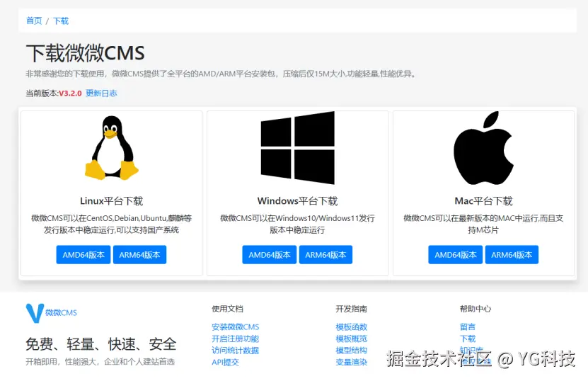The image size is (588, 381).
Task: Open the 开启注册功能 link
Action: click(235, 339)
